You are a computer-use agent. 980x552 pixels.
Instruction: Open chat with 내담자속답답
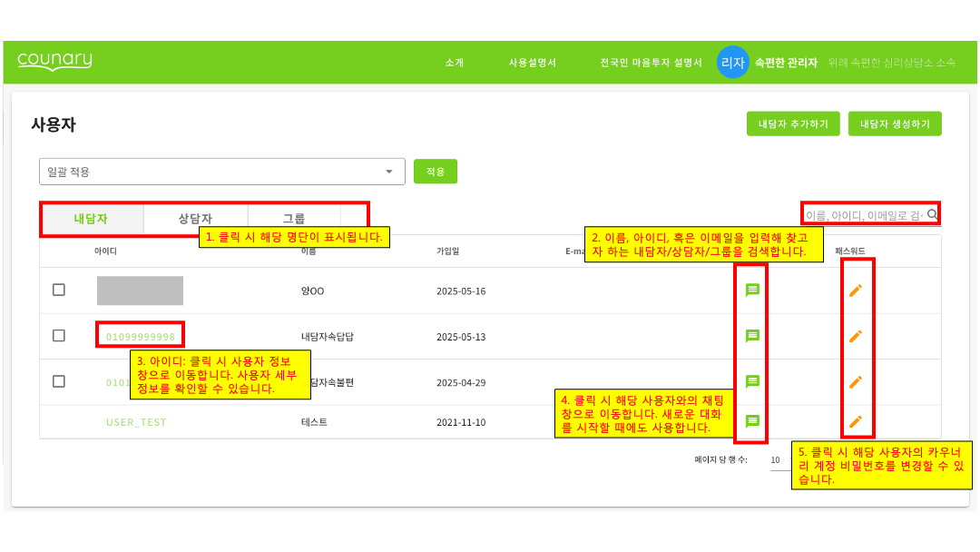752,336
